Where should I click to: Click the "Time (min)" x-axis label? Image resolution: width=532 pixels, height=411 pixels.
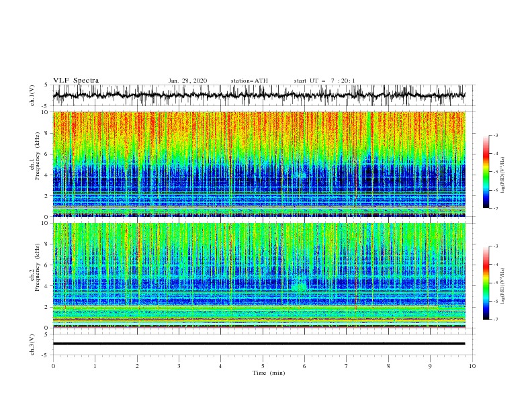point(269,373)
